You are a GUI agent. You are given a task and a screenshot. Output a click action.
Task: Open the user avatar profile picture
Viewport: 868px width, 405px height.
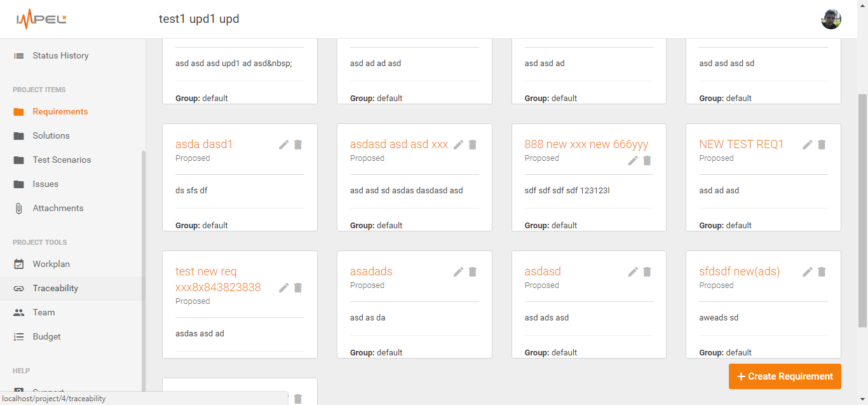[831, 19]
